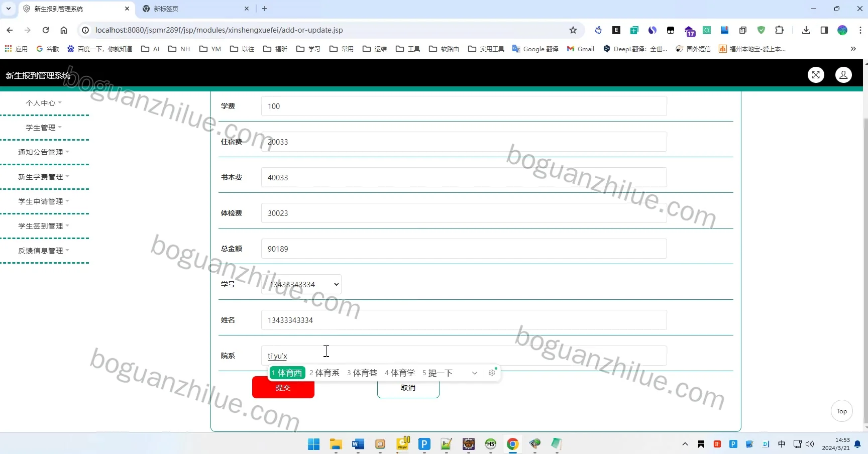Choose IME candidate 体育西
Screen dimensions: 868x454
(287, 373)
